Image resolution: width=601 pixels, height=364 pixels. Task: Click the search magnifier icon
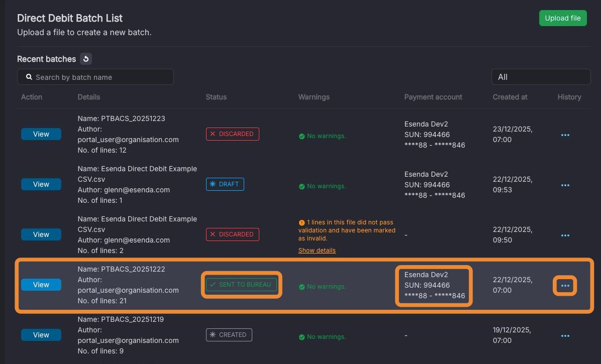click(29, 77)
